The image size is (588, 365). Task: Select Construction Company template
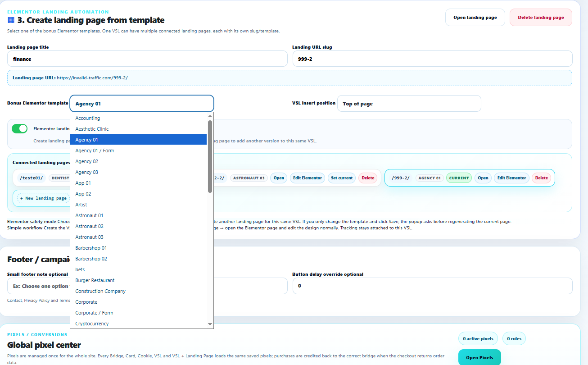click(x=138, y=291)
